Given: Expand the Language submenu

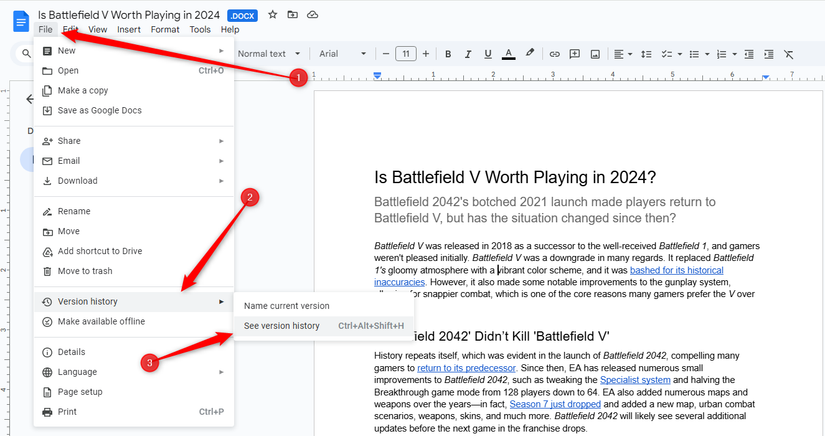Looking at the screenshot, I should click(134, 372).
